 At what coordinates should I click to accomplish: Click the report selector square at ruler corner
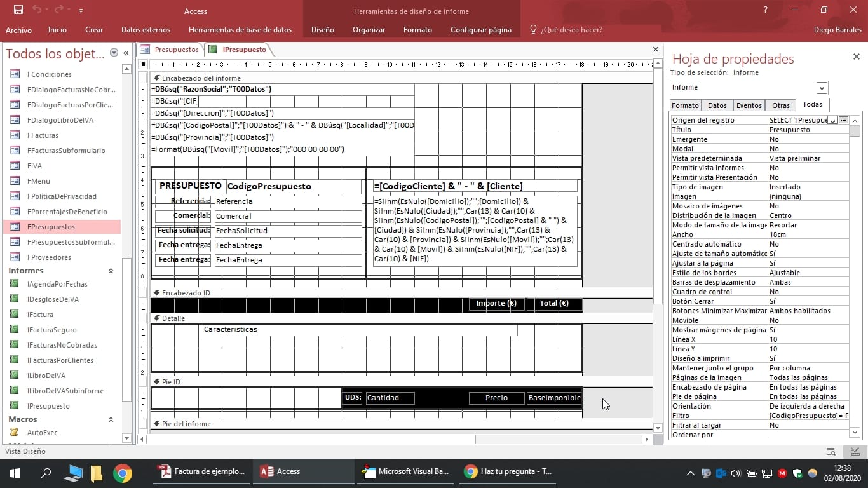click(x=144, y=64)
